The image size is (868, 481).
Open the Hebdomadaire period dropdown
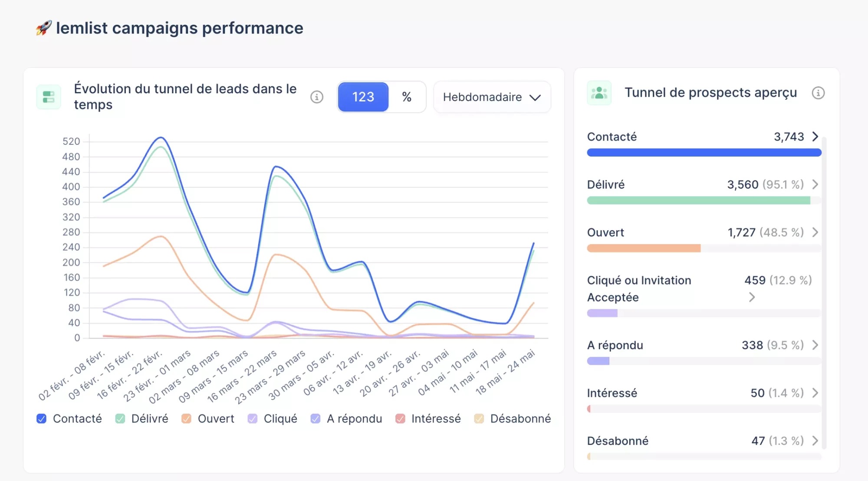point(492,97)
